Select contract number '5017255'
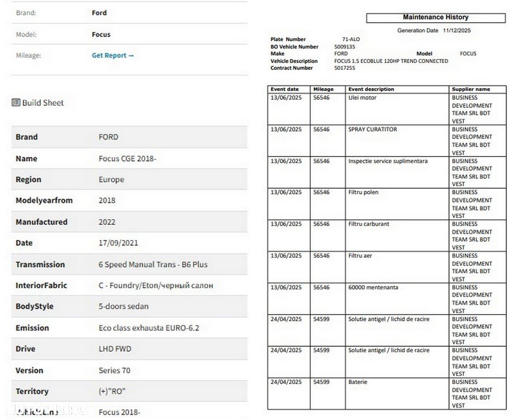The width and height of the screenshot is (517, 420). [344, 68]
